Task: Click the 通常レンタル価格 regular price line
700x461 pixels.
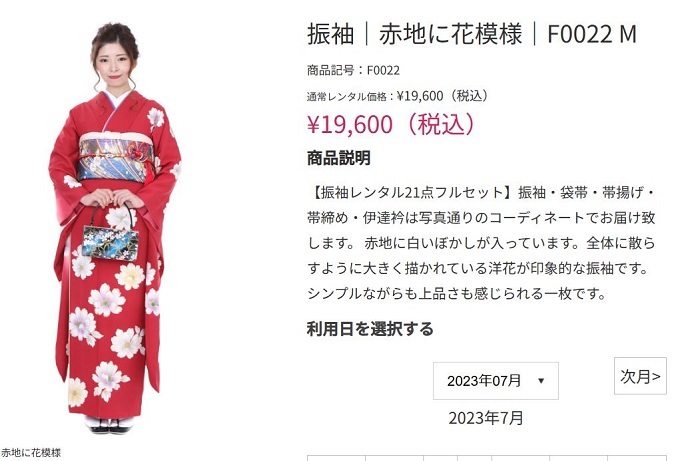Action: click(x=398, y=96)
